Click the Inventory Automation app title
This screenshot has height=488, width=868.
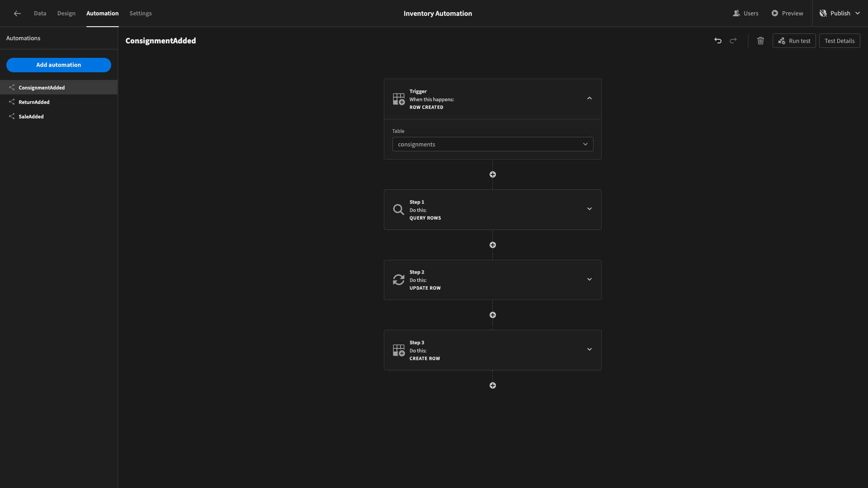pyautogui.click(x=438, y=13)
